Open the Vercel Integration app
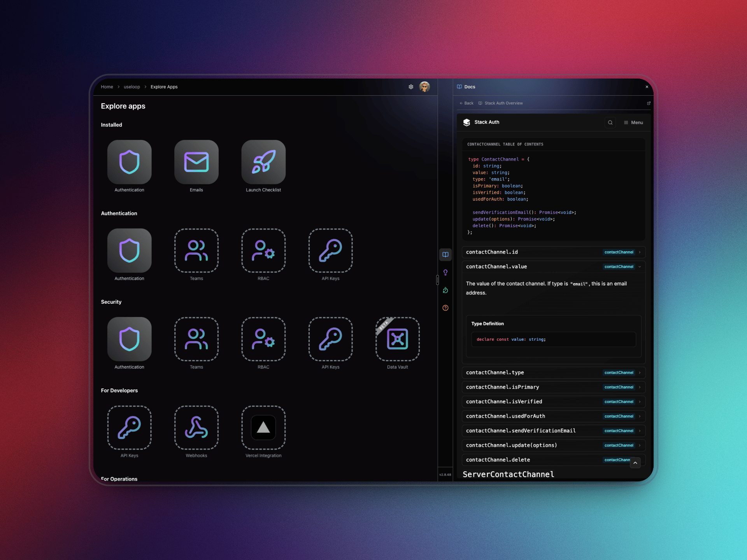This screenshot has width=747, height=560. 263,427
